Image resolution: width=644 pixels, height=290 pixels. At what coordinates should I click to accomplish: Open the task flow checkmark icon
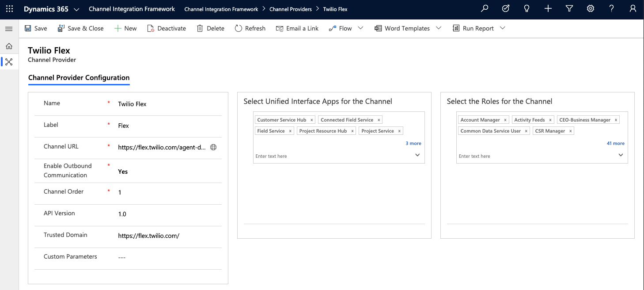click(x=506, y=9)
